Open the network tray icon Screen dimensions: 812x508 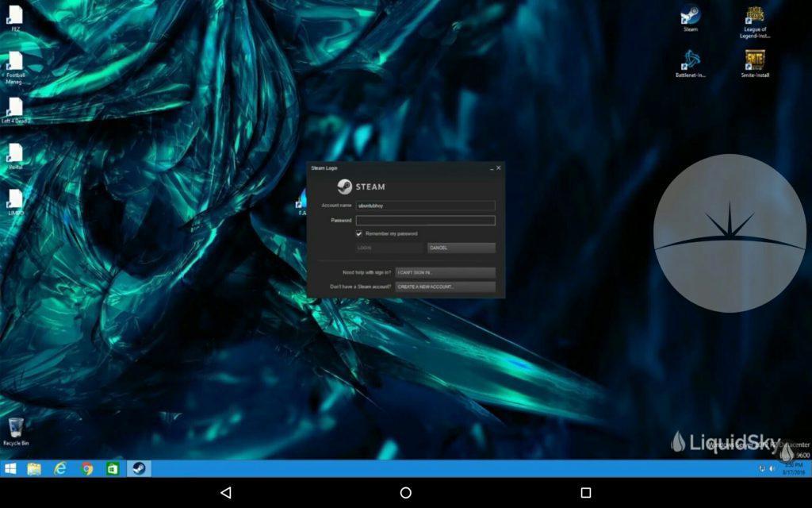[x=762, y=468]
